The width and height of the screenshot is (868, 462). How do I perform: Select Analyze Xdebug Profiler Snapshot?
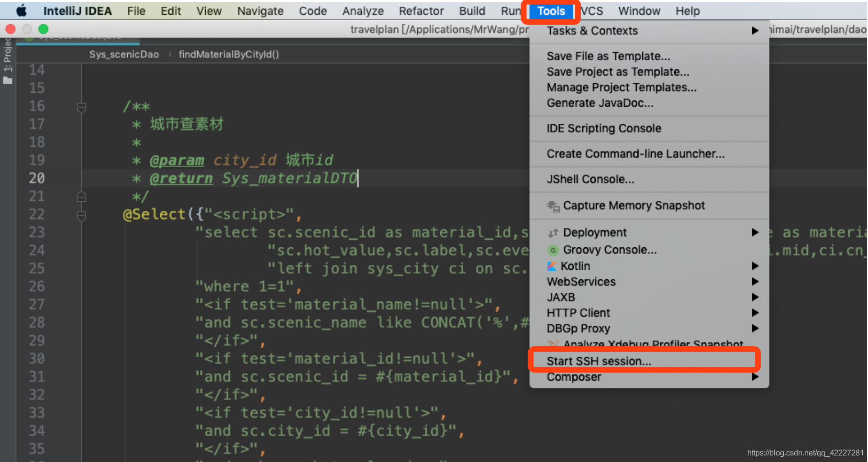(x=649, y=343)
